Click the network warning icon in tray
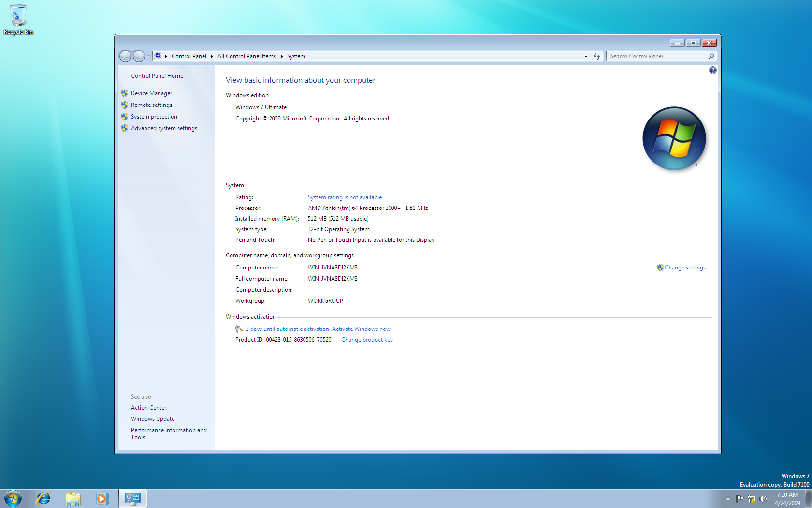This screenshot has width=812, height=508. pyautogui.click(x=752, y=499)
